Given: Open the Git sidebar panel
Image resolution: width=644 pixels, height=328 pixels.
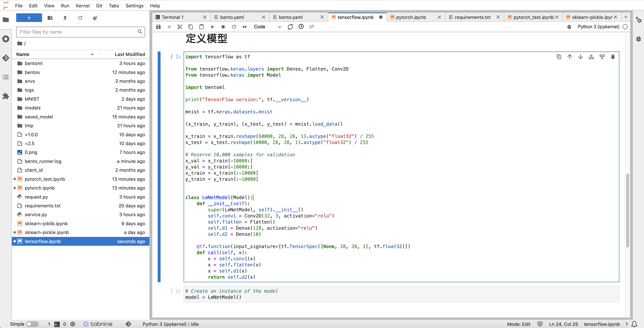Looking at the screenshot, I should pos(6,58).
